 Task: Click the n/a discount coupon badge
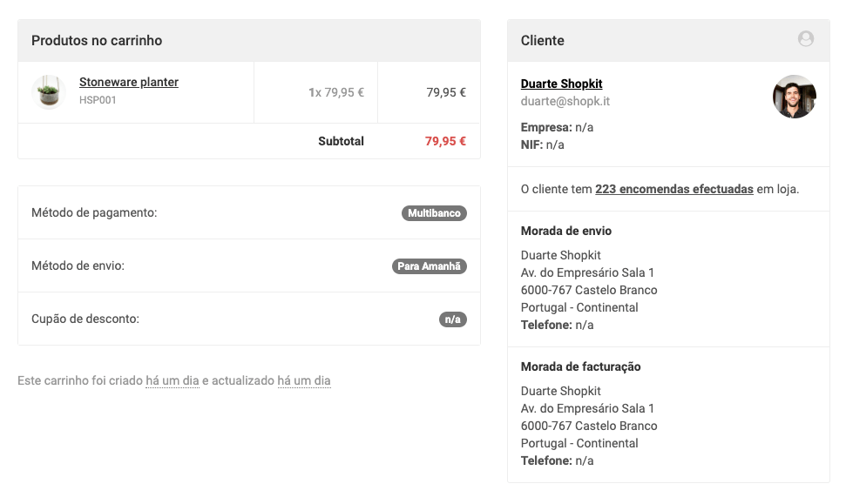coord(452,319)
